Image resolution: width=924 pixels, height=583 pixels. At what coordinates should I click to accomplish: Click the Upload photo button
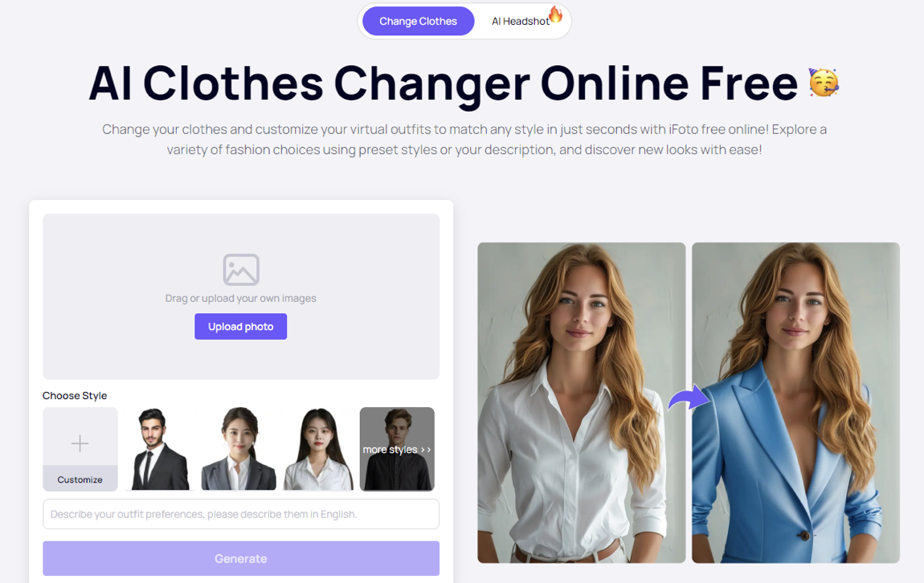(241, 326)
